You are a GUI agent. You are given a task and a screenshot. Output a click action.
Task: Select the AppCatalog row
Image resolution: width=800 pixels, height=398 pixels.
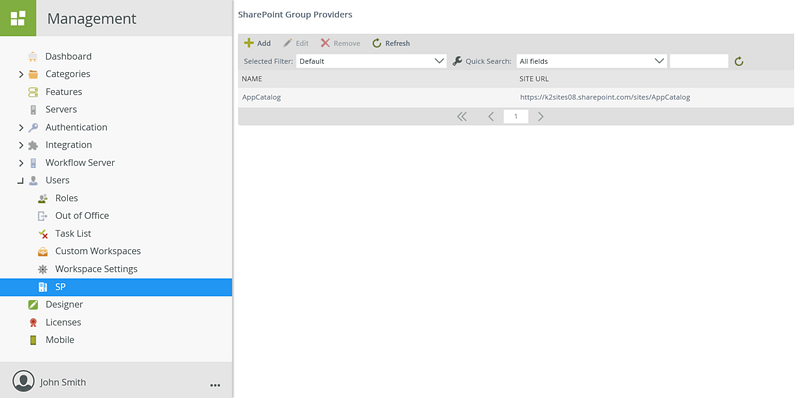tap(516, 97)
